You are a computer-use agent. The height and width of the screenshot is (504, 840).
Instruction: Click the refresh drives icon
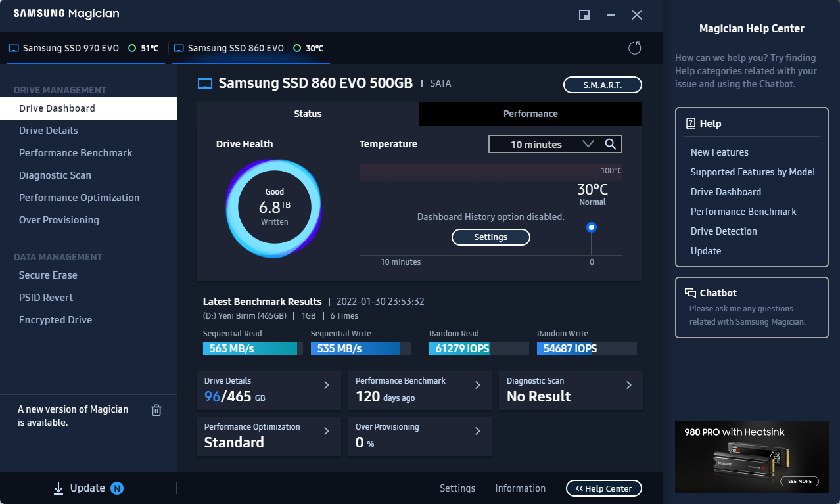[x=634, y=48]
